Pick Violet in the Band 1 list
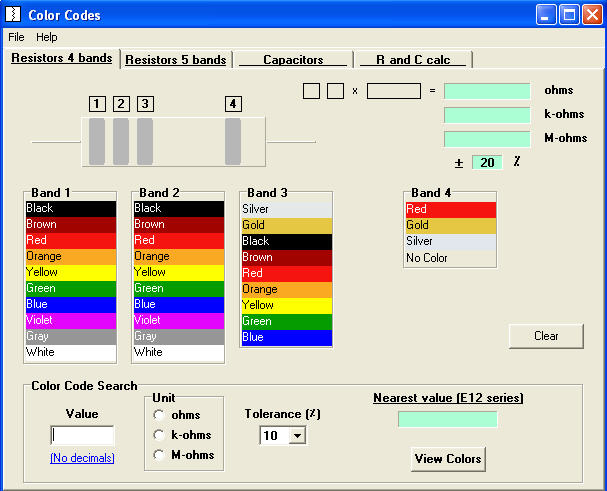Image resolution: width=607 pixels, height=491 pixels. [x=71, y=320]
